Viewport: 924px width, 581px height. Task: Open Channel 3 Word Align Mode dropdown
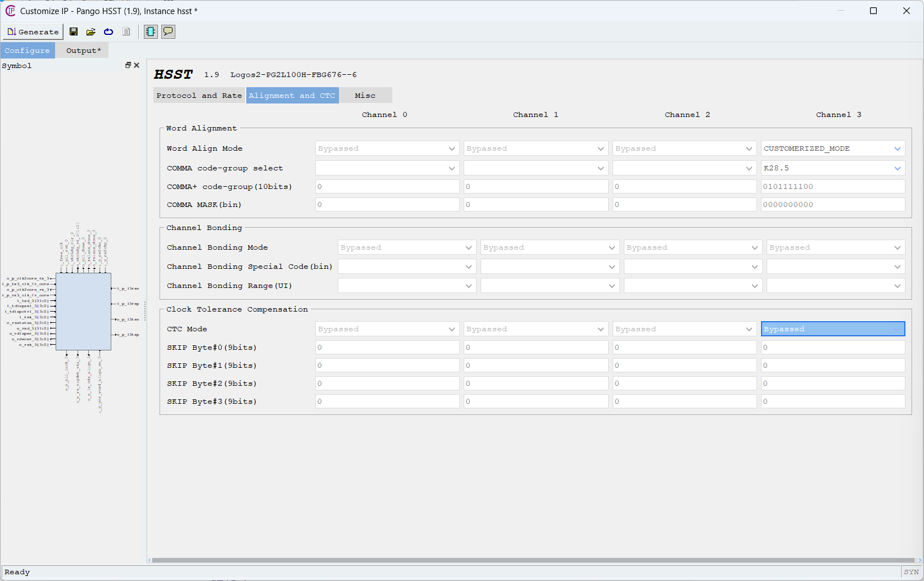[832, 148]
